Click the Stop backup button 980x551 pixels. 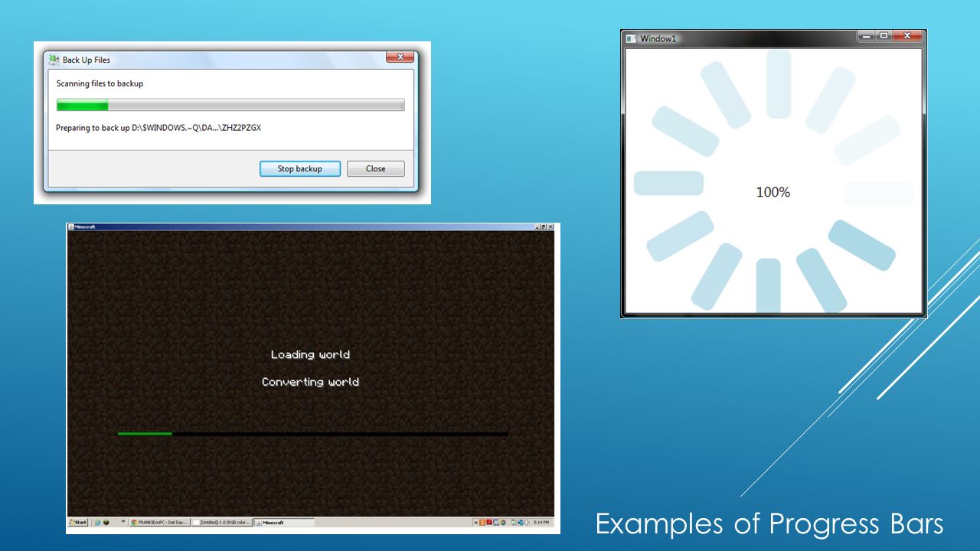pyautogui.click(x=300, y=169)
